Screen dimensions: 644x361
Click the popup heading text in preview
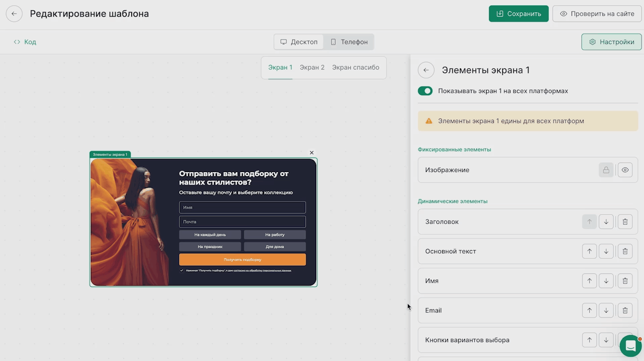(234, 178)
